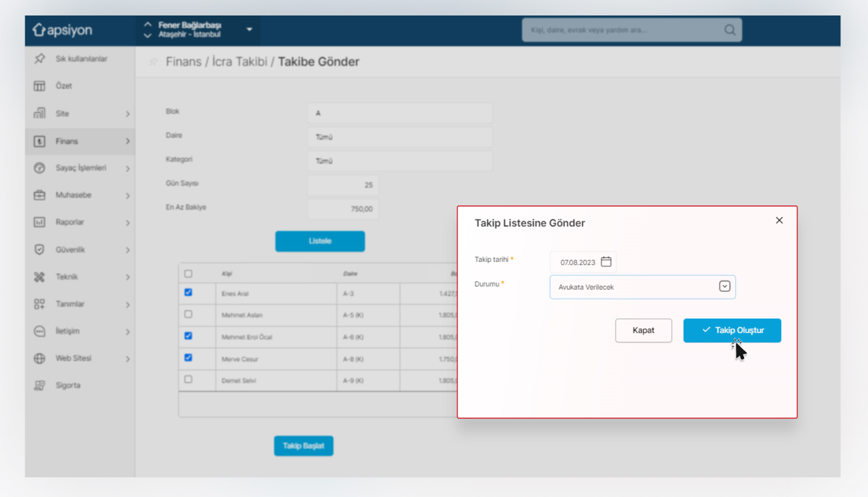The width and height of the screenshot is (868, 497).
Task: Click the favorite star beside the breadcrumb
Action: 153,62
